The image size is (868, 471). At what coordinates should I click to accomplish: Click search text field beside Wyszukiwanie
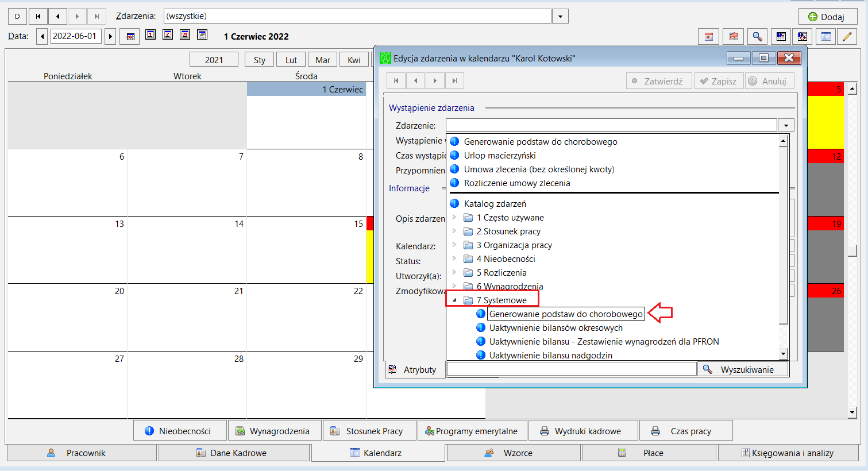pyautogui.click(x=572, y=369)
